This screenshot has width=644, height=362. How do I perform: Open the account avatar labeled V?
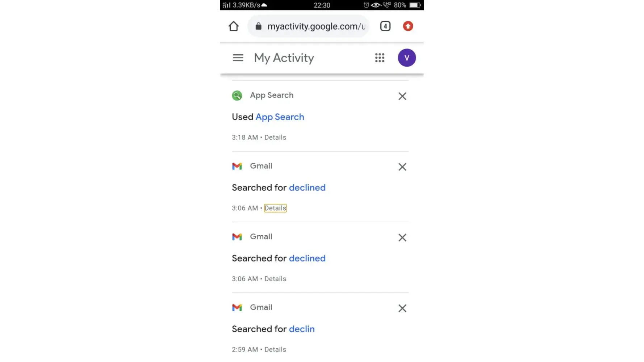coord(406,58)
